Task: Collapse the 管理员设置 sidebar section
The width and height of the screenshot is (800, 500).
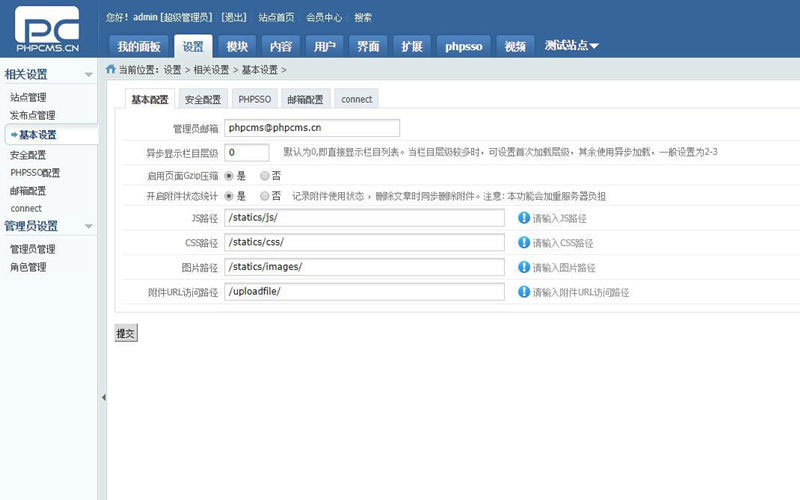Action: click(88, 226)
